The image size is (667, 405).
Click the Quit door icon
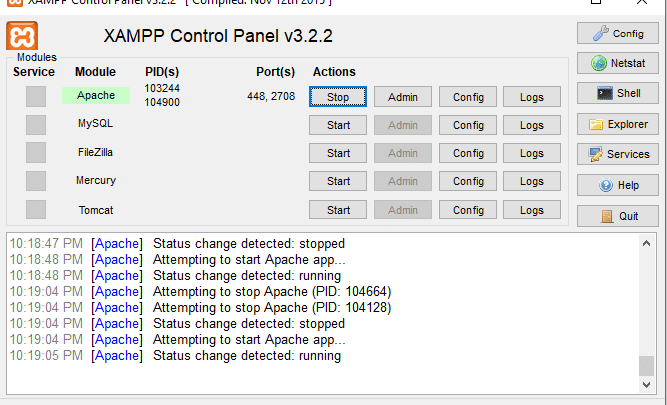[x=607, y=217]
